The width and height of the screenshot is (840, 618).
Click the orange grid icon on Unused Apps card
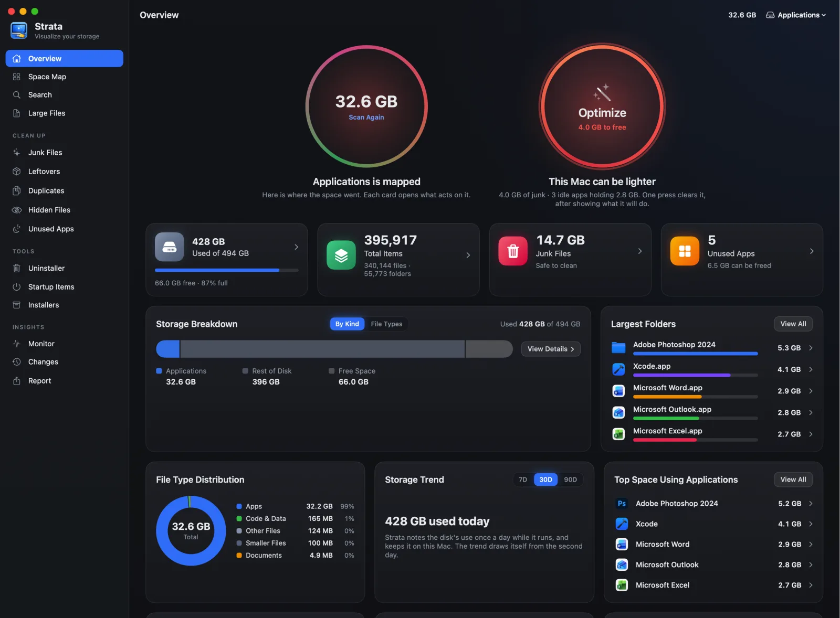click(685, 251)
